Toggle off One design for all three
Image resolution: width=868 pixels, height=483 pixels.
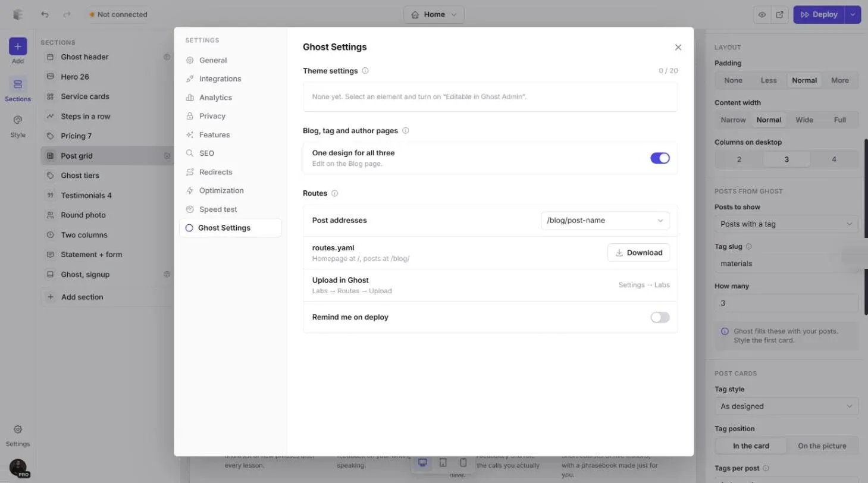point(660,158)
